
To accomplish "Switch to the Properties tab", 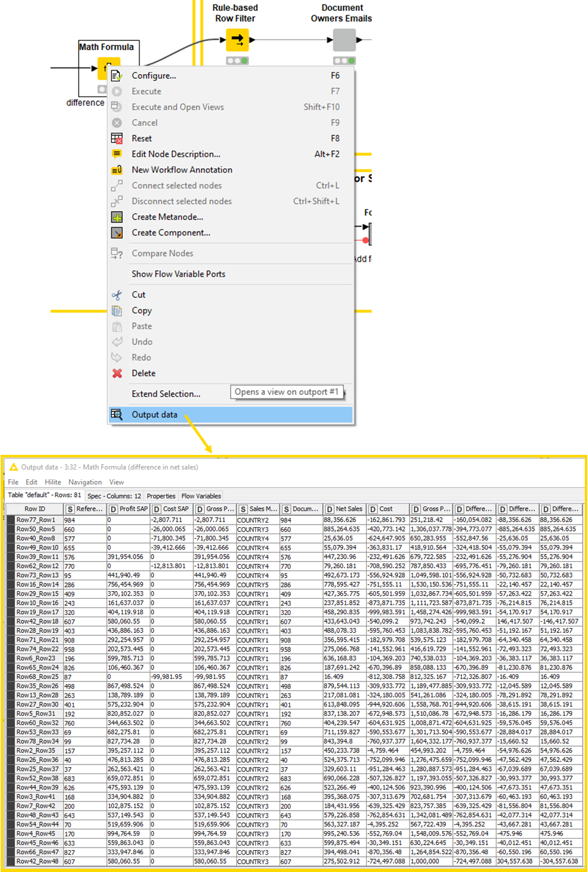I will click(161, 496).
